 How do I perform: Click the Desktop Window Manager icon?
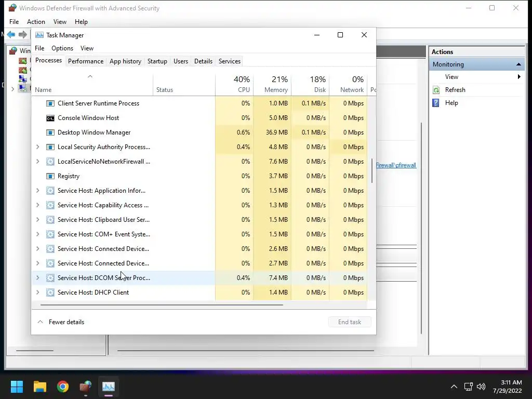tap(50, 132)
